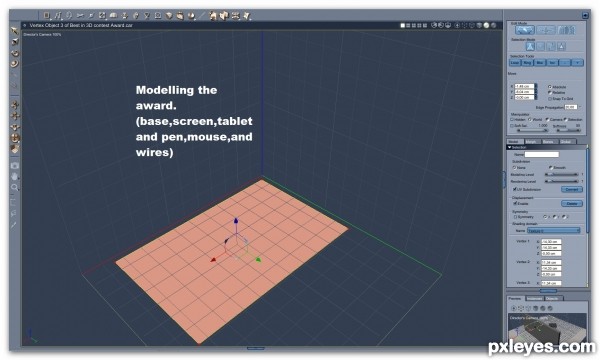Screen dimensions: 600x360
Task: Adjust the Softness slider
Action: tap(569, 130)
